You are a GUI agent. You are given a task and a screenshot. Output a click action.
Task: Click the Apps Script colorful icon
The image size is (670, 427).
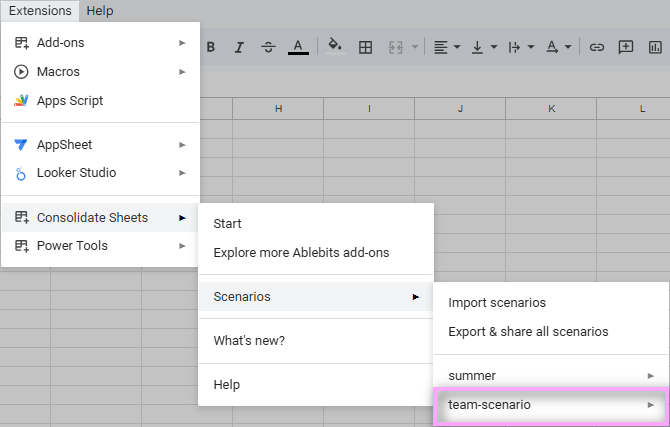tap(21, 101)
